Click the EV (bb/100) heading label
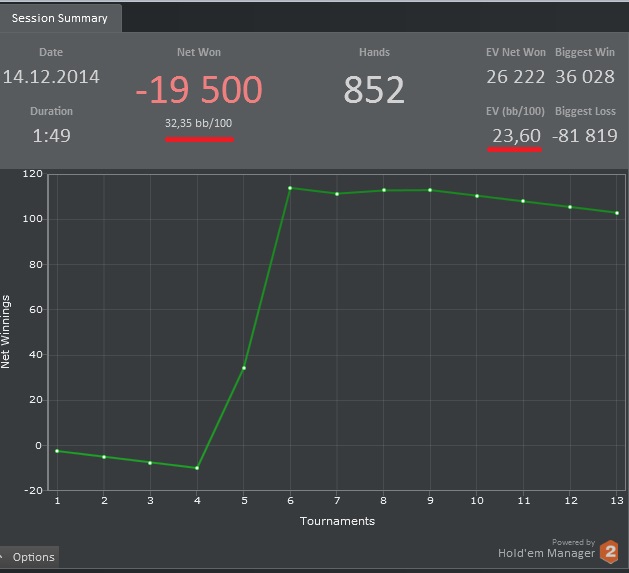The image size is (629, 573). click(x=515, y=111)
